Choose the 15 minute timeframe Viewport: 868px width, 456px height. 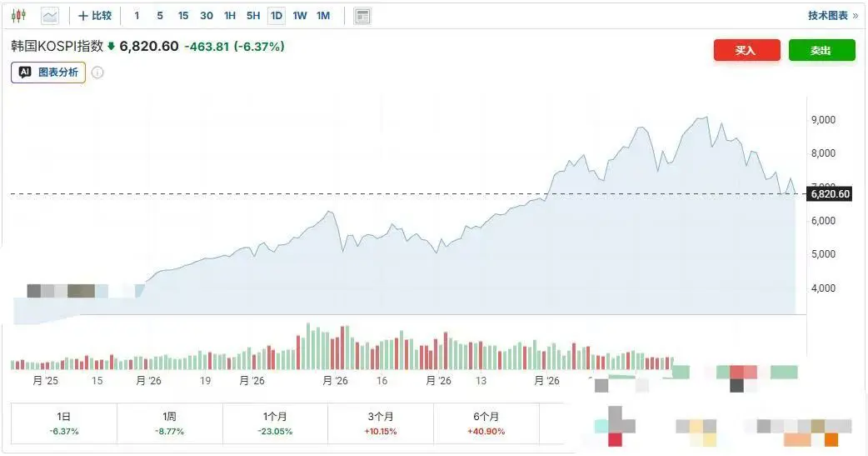[x=183, y=16]
